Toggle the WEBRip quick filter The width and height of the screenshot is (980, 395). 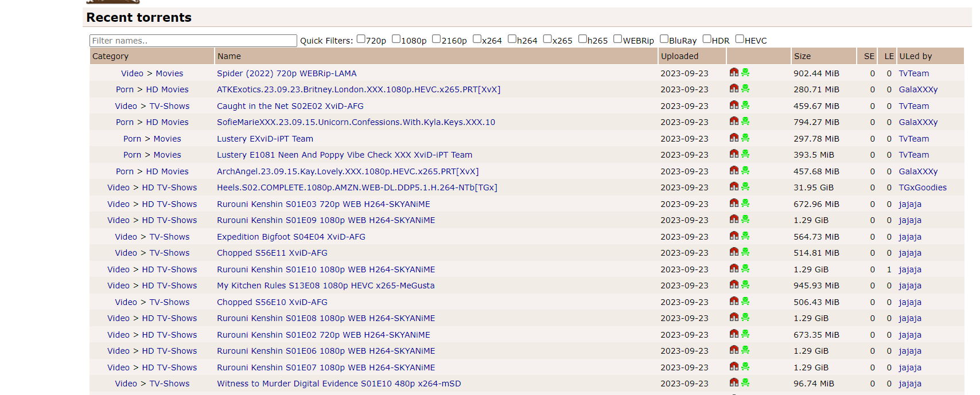click(x=617, y=39)
